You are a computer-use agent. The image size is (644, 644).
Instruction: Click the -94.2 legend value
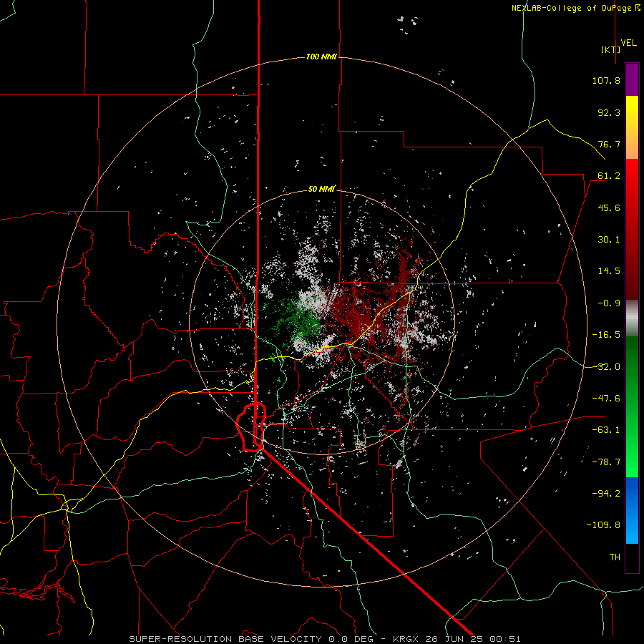click(x=606, y=493)
